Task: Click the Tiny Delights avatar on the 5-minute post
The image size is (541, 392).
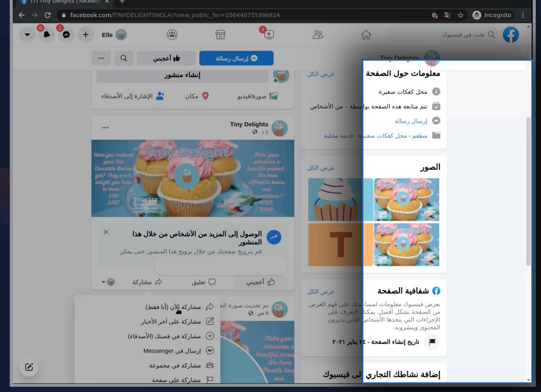Action: pos(279,129)
